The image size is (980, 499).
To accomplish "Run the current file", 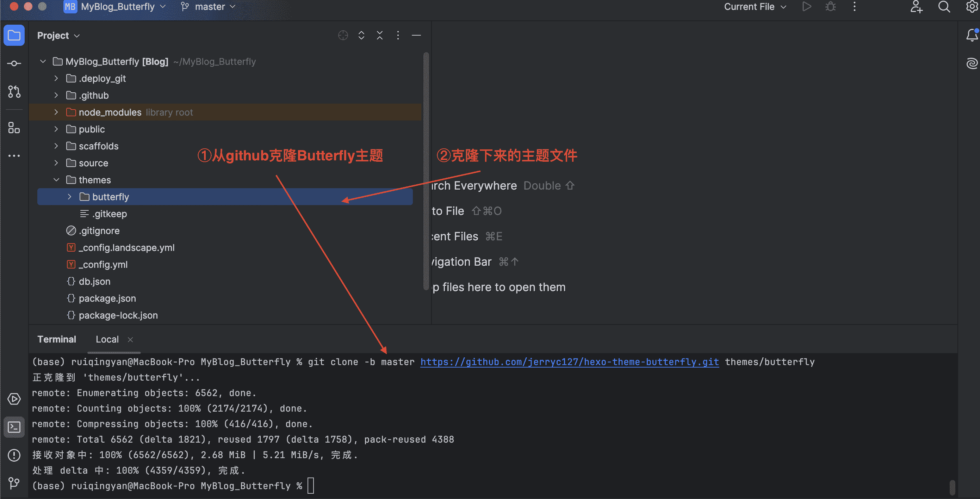I will pyautogui.click(x=807, y=7).
